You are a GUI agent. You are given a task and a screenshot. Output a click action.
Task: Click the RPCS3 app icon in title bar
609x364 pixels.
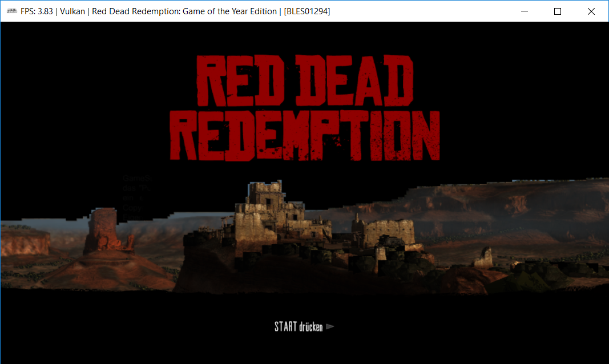11,11
